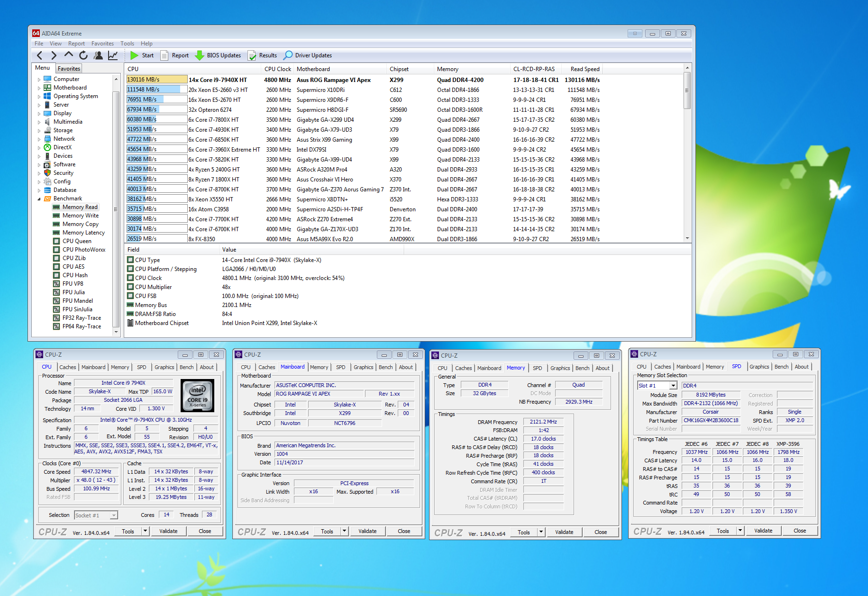Open Results in the toolbar
Viewport: 868px width, 596px height.
pyautogui.click(x=262, y=55)
